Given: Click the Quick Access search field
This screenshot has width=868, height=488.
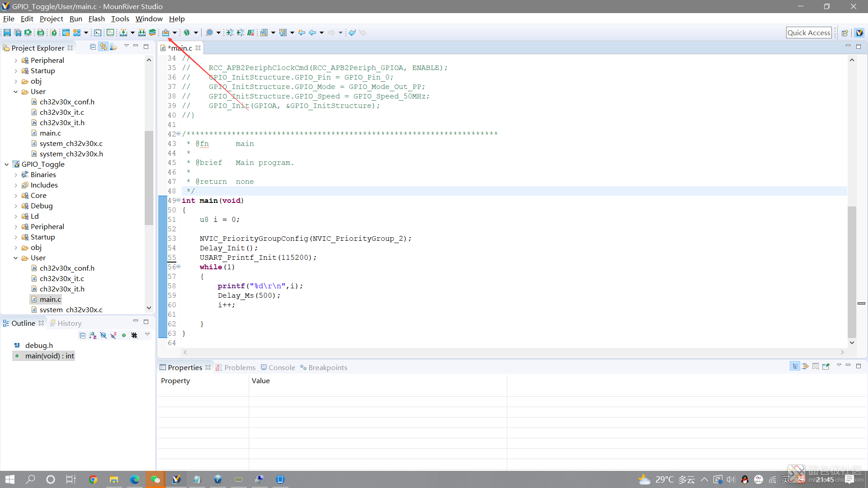Looking at the screenshot, I should (809, 33).
